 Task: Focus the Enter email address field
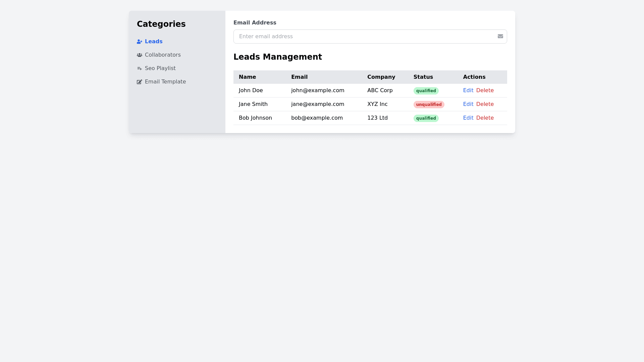coord(364,37)
